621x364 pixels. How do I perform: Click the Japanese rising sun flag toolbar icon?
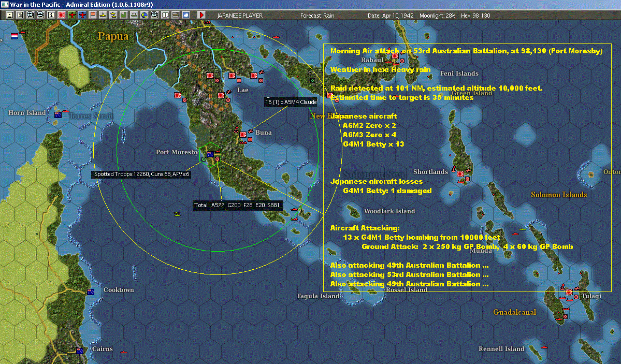(62, 15)
